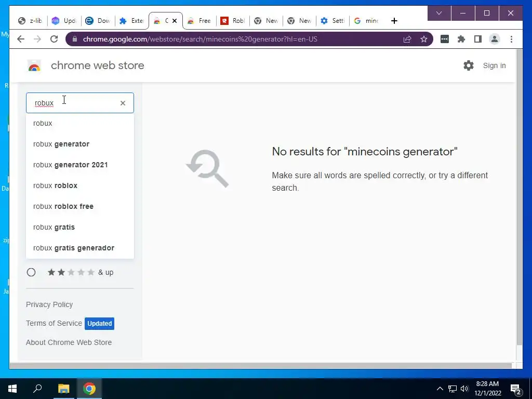Open the Chrome profile avatar
532x399 pixels.
[x=495, y=39]
